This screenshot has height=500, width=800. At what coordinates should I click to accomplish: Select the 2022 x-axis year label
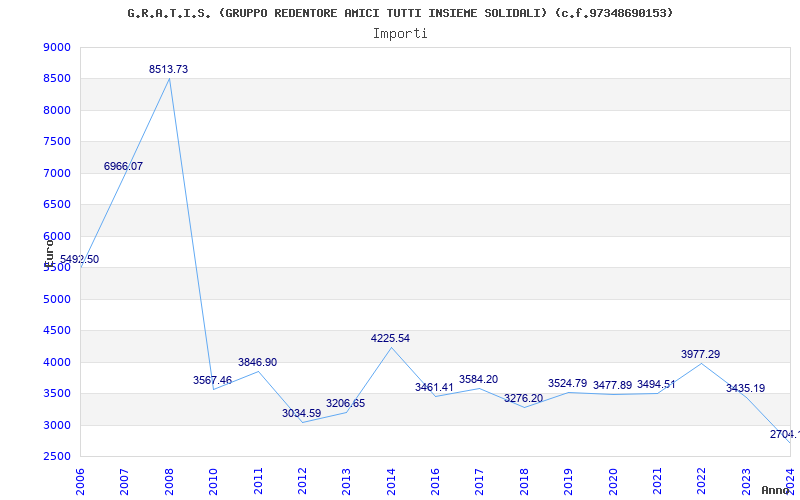[701, 480]
